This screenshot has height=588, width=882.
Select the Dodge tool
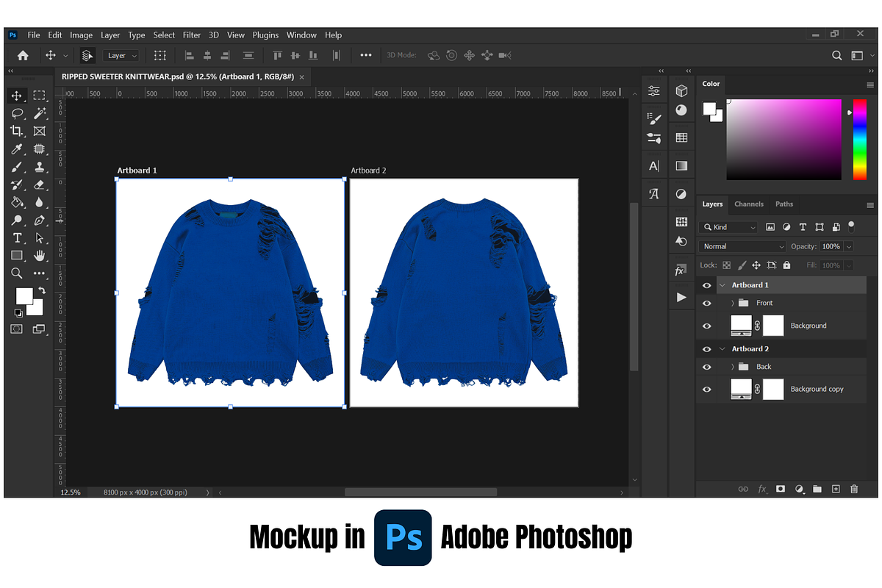coord(17,220)
